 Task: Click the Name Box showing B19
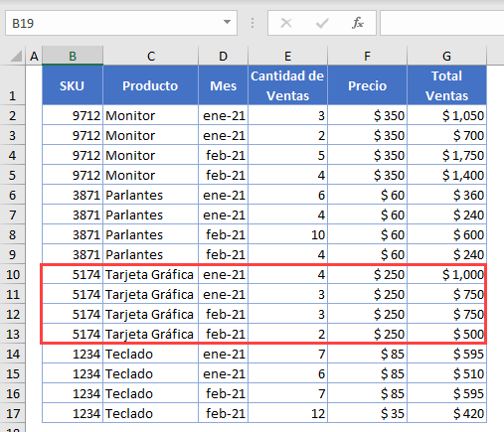pyautogui.click(x=121, y=23)
